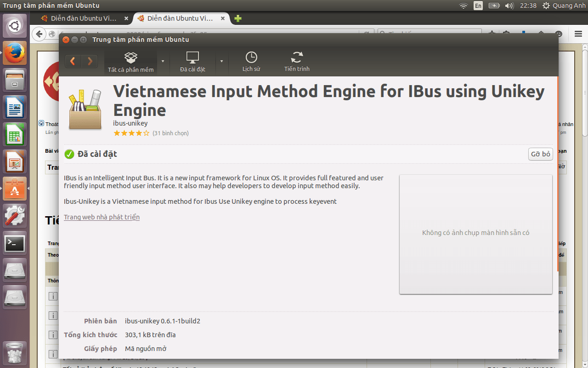Click the '(31 bình chọn)' ratings count

pyautogui.click(x=170, y=133)
